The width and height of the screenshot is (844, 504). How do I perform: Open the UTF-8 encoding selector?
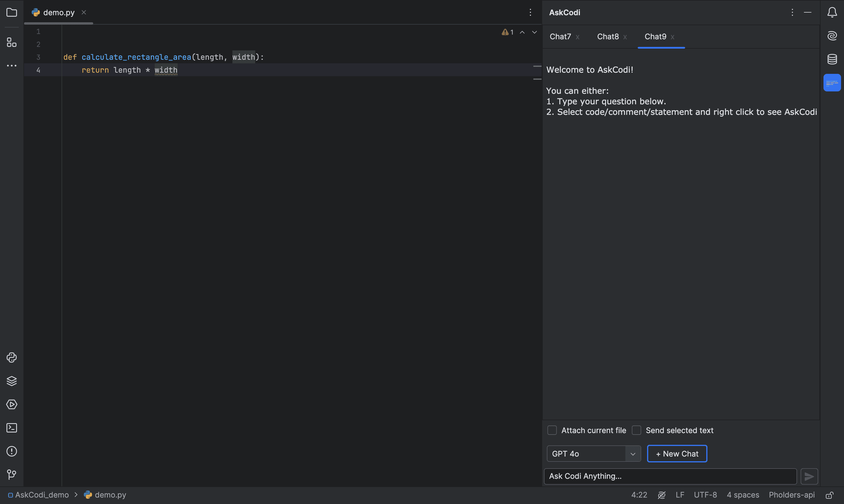click(x=705, y=495)
